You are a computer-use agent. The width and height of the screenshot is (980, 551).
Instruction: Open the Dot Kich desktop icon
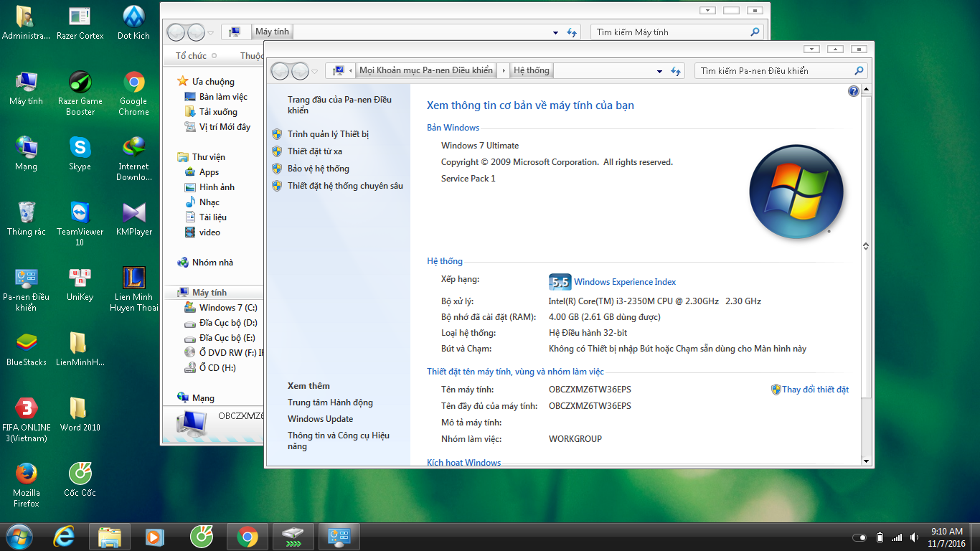point(133,23)
